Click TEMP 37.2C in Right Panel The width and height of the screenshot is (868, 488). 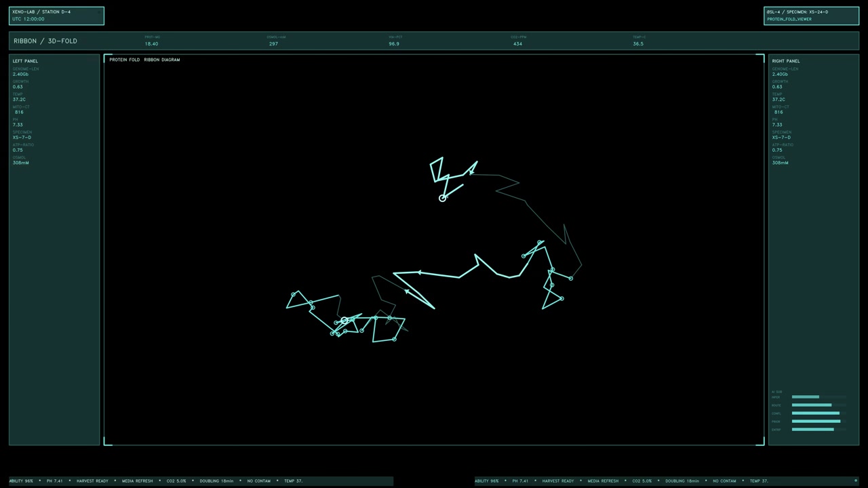point(778,97)
